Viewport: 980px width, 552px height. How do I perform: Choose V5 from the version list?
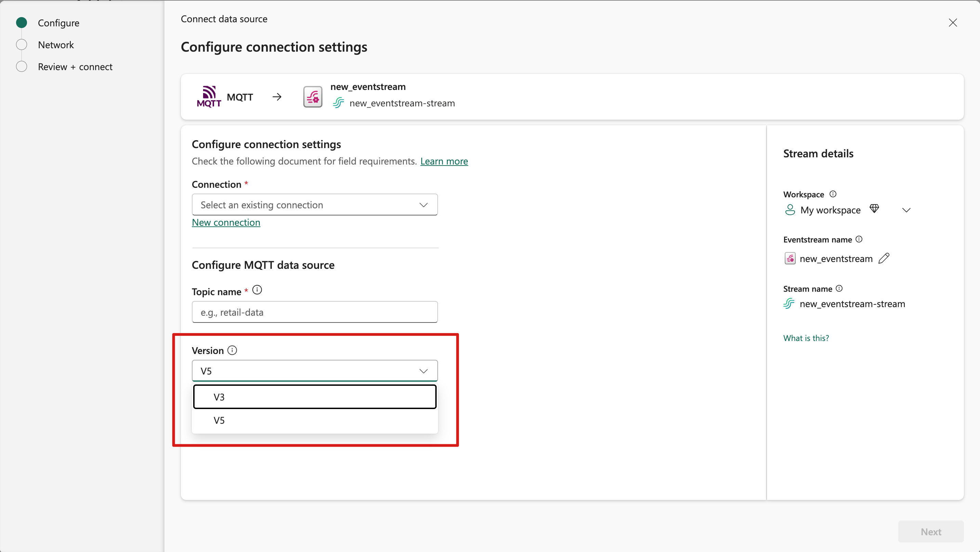(x=314, y=420)
